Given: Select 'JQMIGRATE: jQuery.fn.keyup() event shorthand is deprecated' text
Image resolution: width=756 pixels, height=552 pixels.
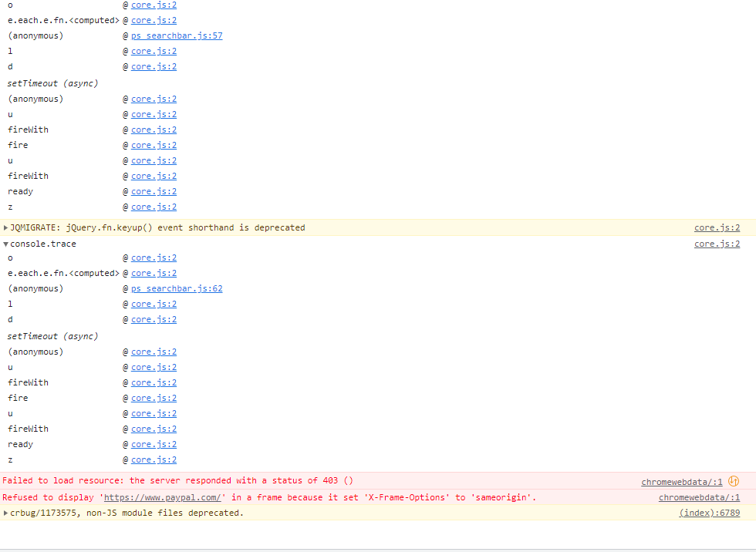Looking at the screenshot, I should pyautogui.click(x=157, y=228).
